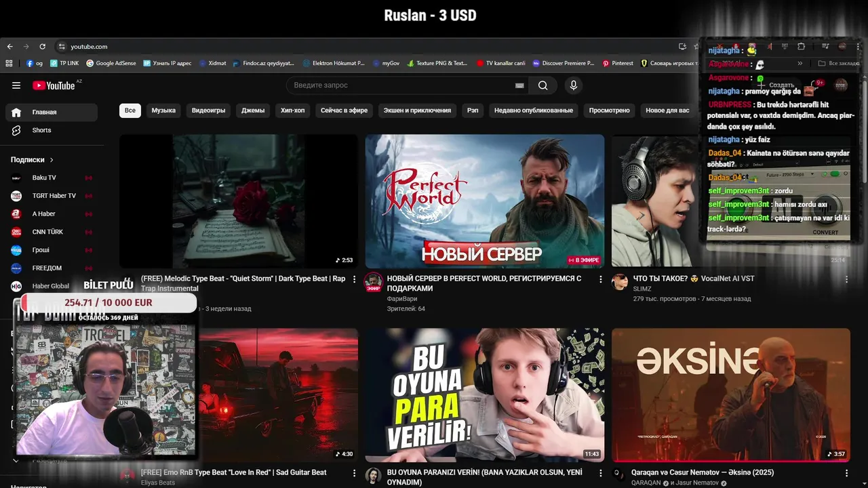Select the Сейчас в эфире chip
Image resolution: width=868 pixels, height=488 pixels.
pyautogui.click(x=344, y=110)
